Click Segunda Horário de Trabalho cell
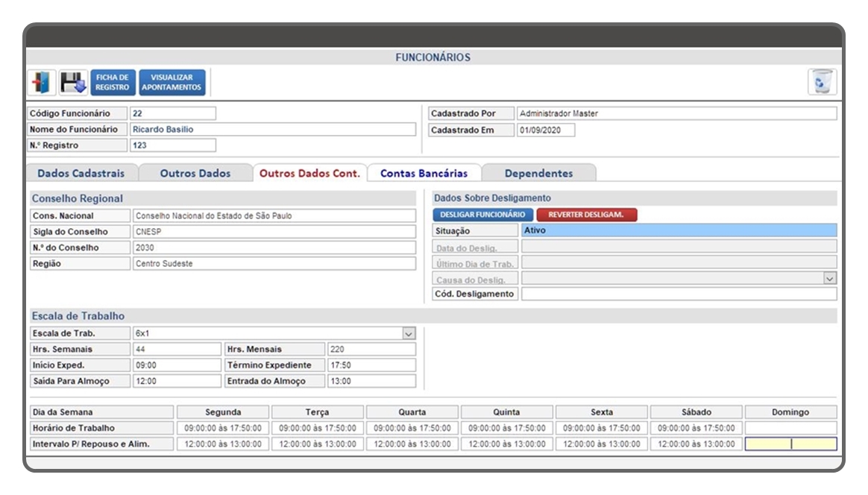Screen dimensions: 868x495 coord(223,428)
